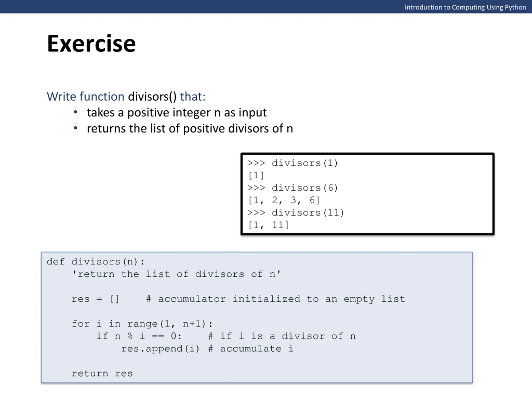Click the docstring return the list of divisors
The width and height of the screenshot is (532, 399).
tap(176, 274)
